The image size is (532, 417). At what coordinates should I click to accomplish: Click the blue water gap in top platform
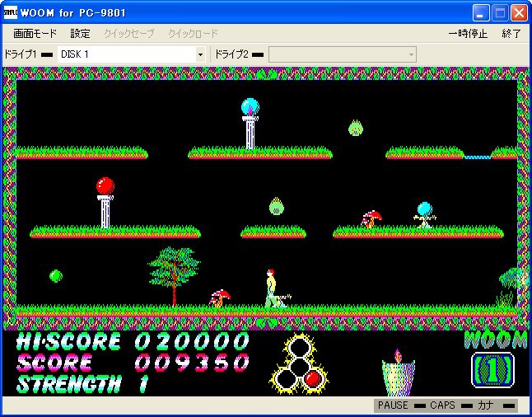click(478, 157)
